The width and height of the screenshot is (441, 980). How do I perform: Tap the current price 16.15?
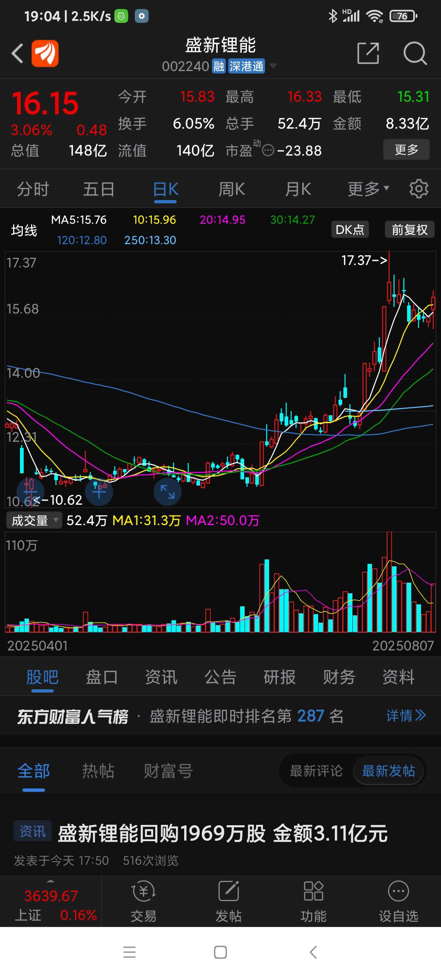coord(45,103)
